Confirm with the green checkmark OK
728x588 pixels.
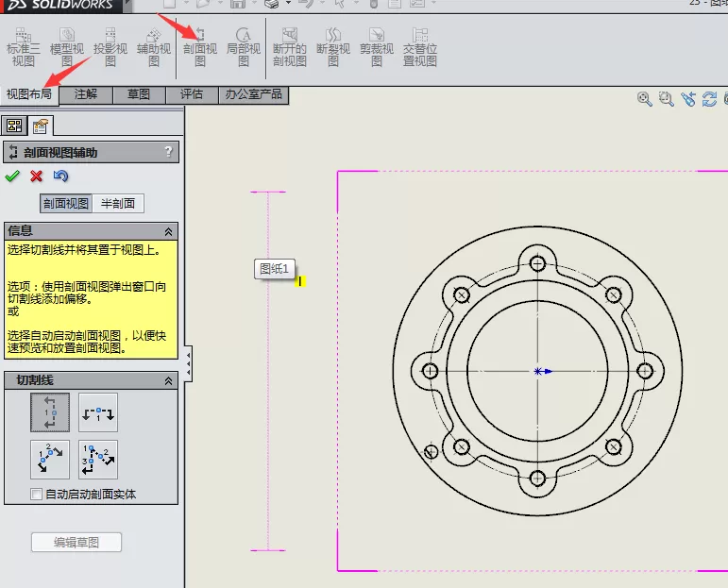12,176
